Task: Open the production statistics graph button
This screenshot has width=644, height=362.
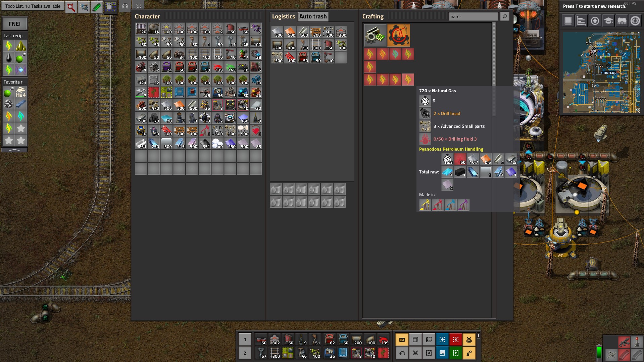Action: (581, 21)
